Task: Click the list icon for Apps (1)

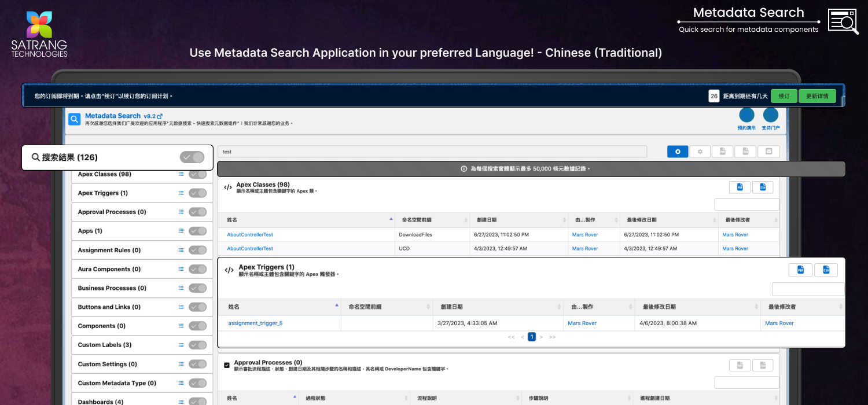Action: pyautogui.click(x=181, y=231)
